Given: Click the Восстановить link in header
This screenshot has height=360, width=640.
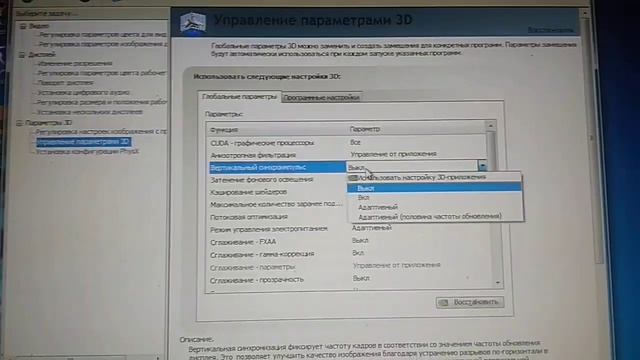Looking at the screenshot, I should tap(550, 30).
